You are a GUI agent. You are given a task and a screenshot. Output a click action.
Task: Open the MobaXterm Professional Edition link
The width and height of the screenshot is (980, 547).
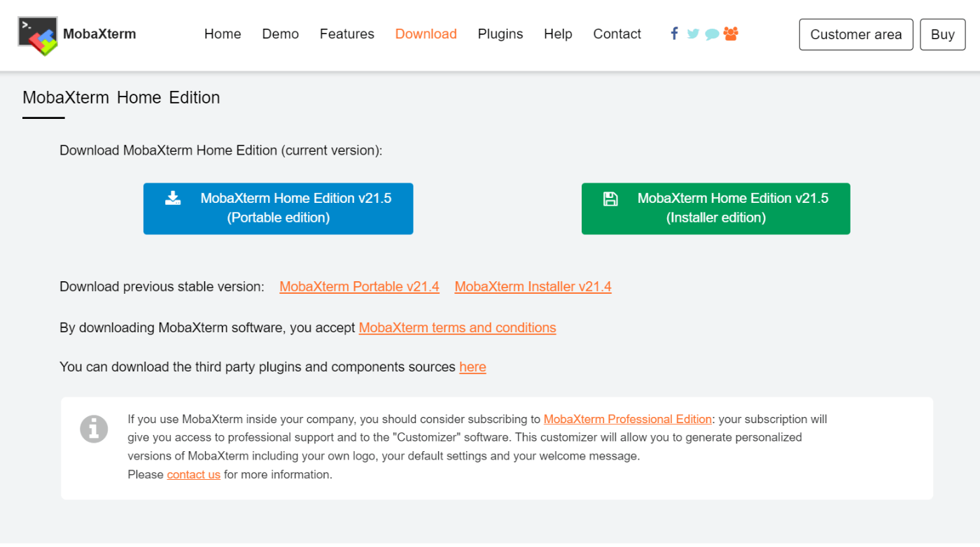628,419
